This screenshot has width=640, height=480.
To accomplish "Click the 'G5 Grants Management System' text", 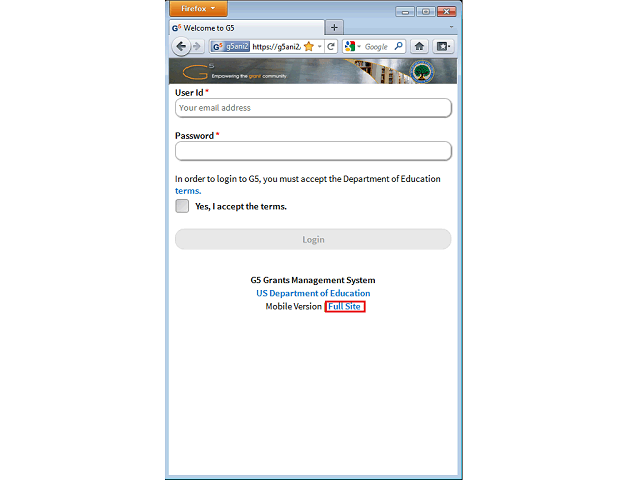I will coord(313,280).
